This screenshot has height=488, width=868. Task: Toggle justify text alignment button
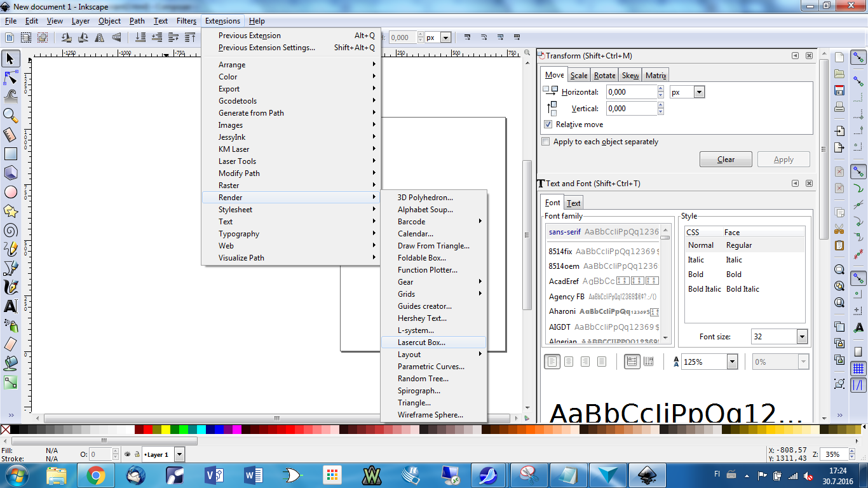click(602, 362)
